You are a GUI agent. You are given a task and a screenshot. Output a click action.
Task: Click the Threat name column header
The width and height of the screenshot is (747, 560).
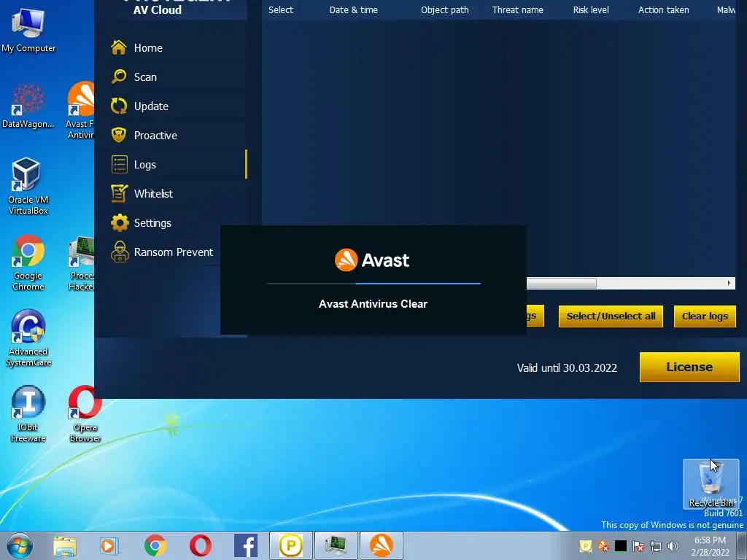pos(517,10)
